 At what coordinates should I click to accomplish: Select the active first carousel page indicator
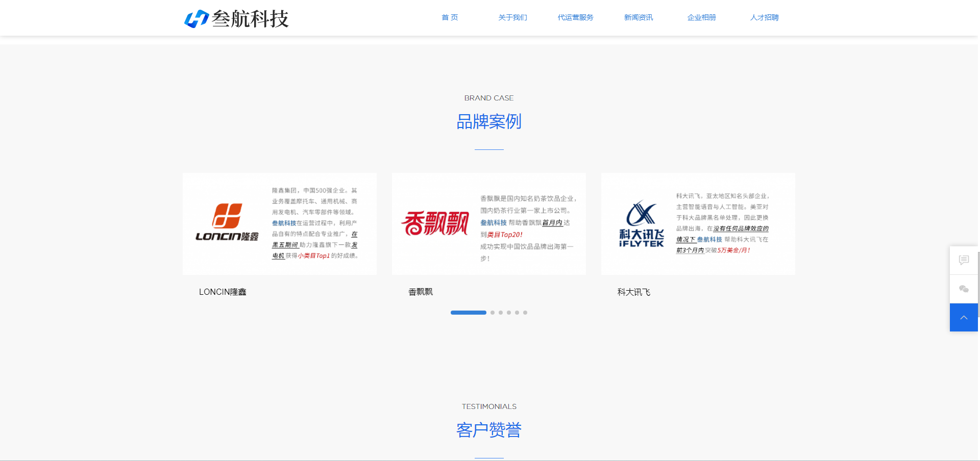coord(469,313)
